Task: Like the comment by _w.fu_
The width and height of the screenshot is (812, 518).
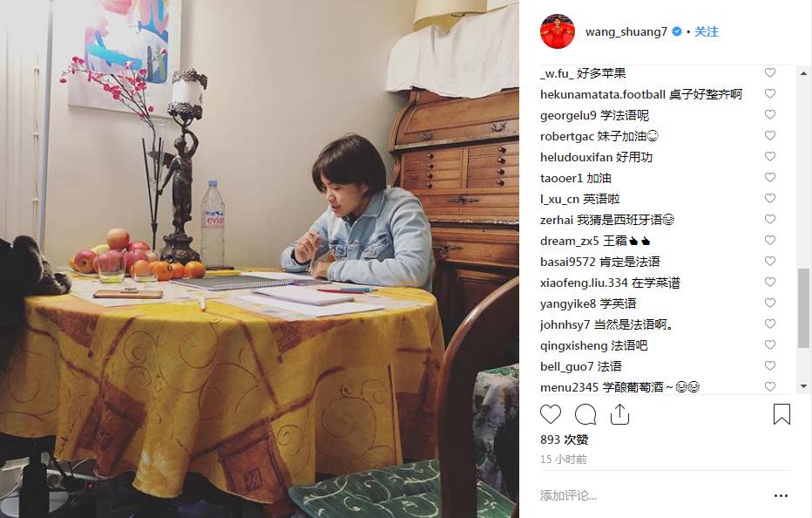Action: (770, 73)
